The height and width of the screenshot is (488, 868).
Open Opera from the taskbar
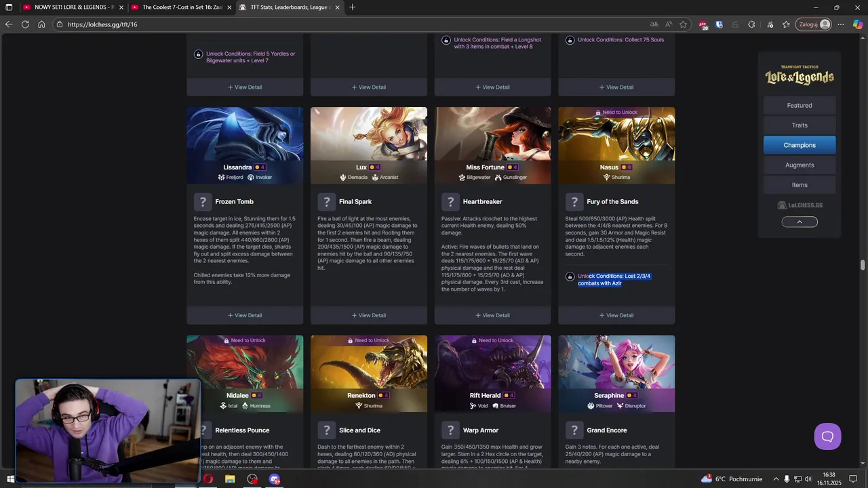click(208, 479)
